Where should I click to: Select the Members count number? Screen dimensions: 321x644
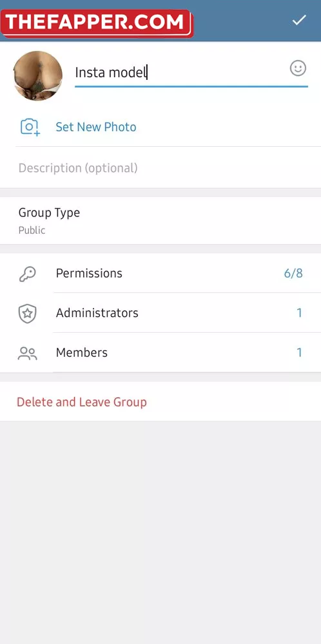[x=299, y=352]
